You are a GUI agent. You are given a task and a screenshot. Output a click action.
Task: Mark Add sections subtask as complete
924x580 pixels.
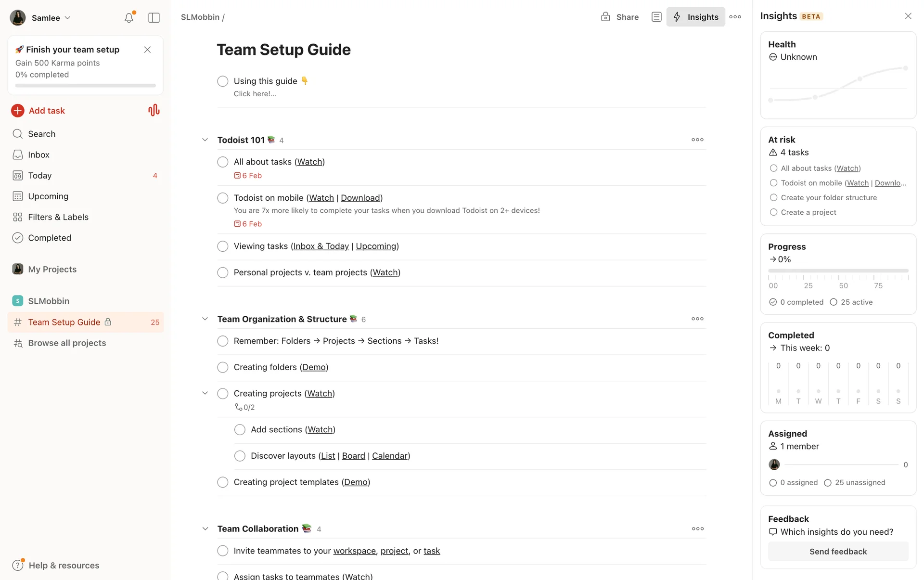(x=240, y=430)
